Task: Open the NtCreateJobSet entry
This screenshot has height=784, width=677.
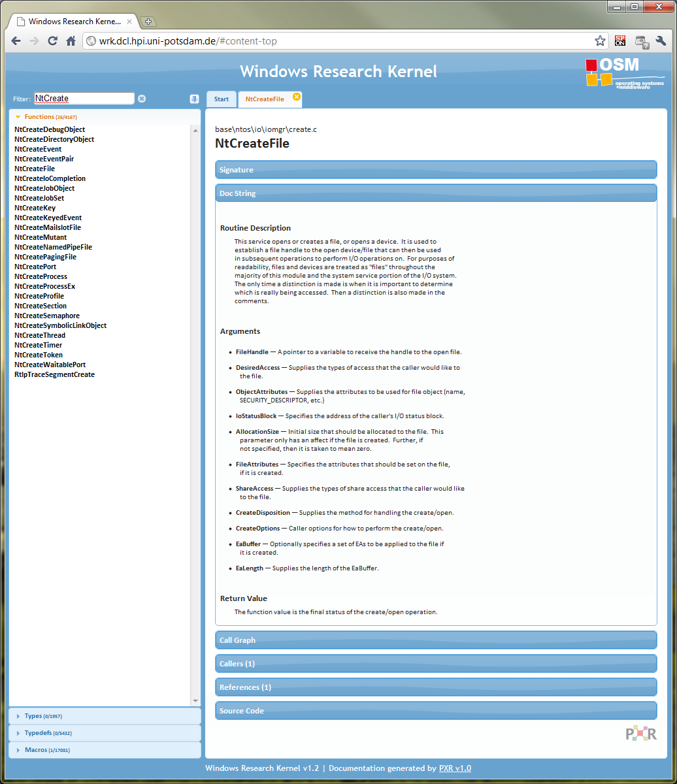Action: click(x=39, y=198)
